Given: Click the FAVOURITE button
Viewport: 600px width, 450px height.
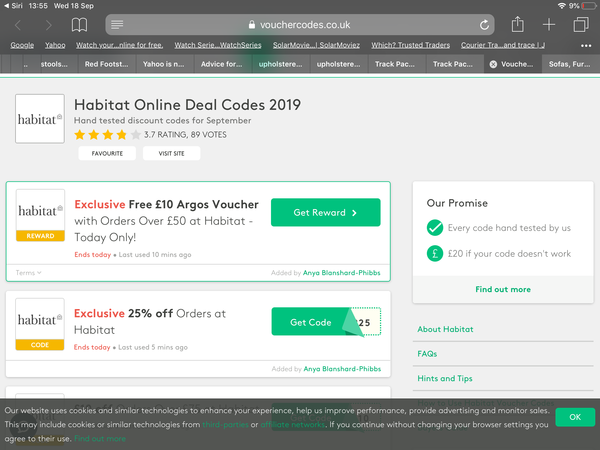Looking at the screenshot, I should pos(107,153).
